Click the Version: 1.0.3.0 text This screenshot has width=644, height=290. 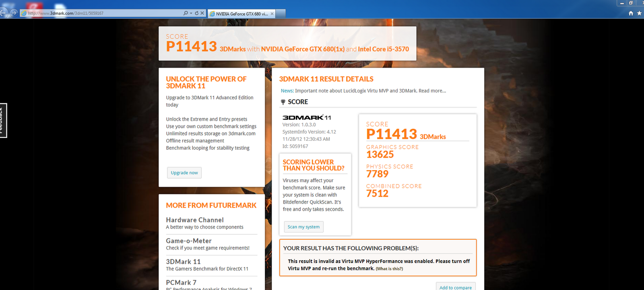click(299, 125)
